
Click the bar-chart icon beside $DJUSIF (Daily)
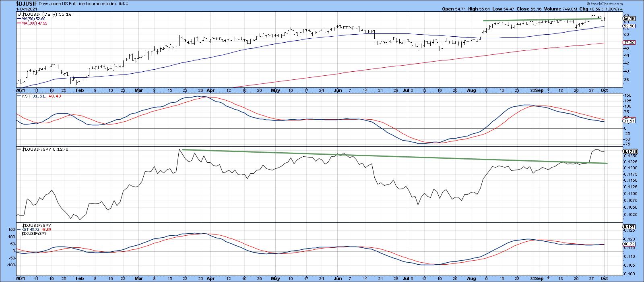pyautogui.click(x=19, y=14)
